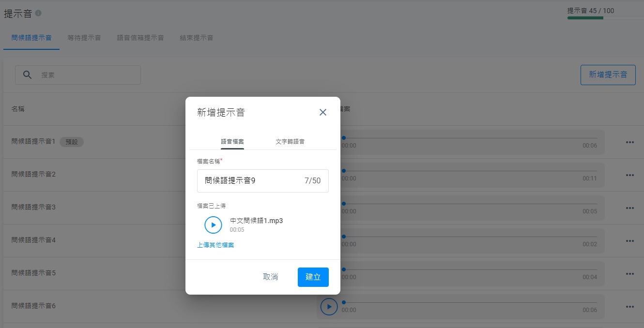Play the audio for 問候語提示音6
Viewport: 644px width, 328px height.
(329, 306)
